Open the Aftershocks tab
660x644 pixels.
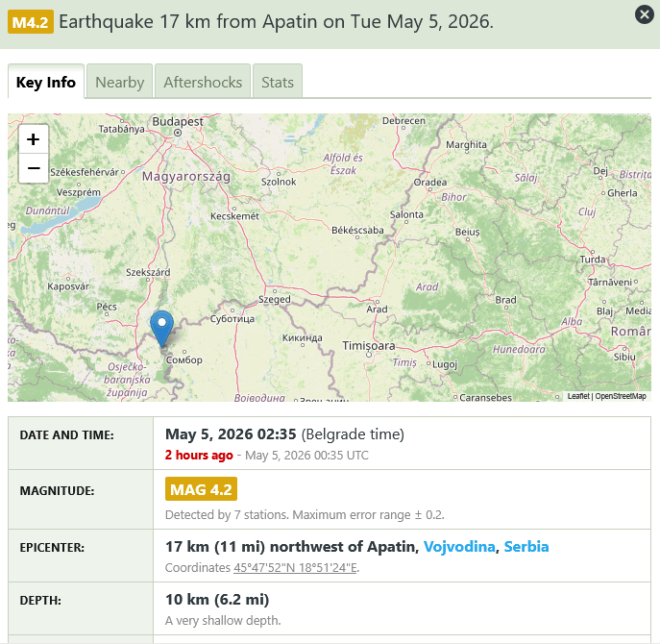pyautogui.click(x=203, y=82)
